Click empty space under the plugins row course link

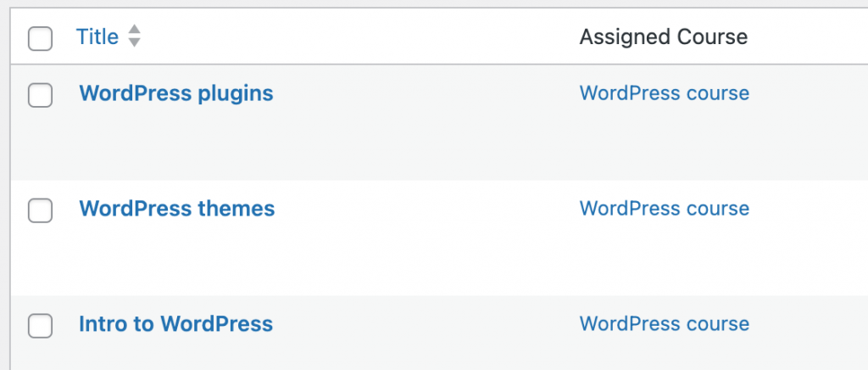point(664,144)
